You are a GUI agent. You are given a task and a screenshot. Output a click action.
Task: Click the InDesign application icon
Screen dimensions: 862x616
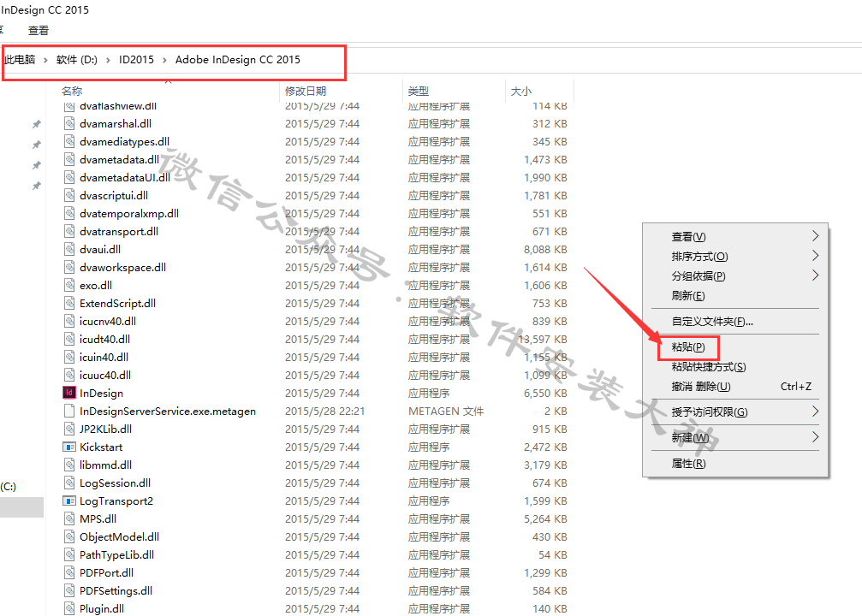point(69,393)
